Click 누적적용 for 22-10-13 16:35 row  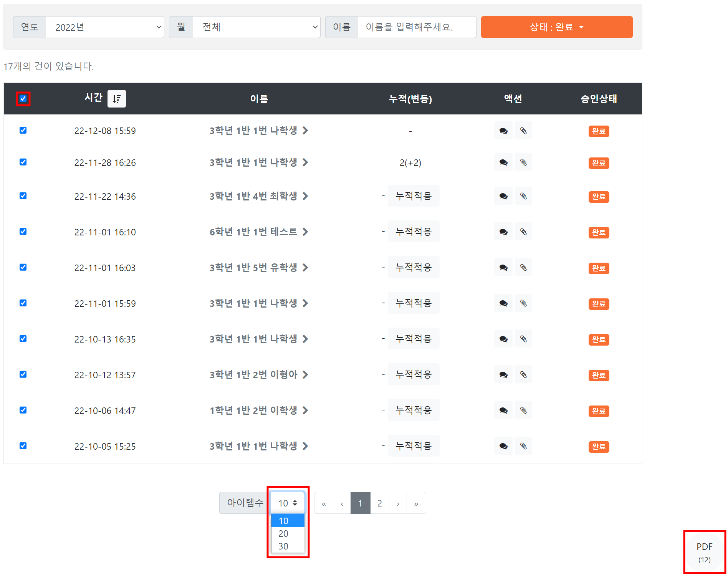[414, 339]
